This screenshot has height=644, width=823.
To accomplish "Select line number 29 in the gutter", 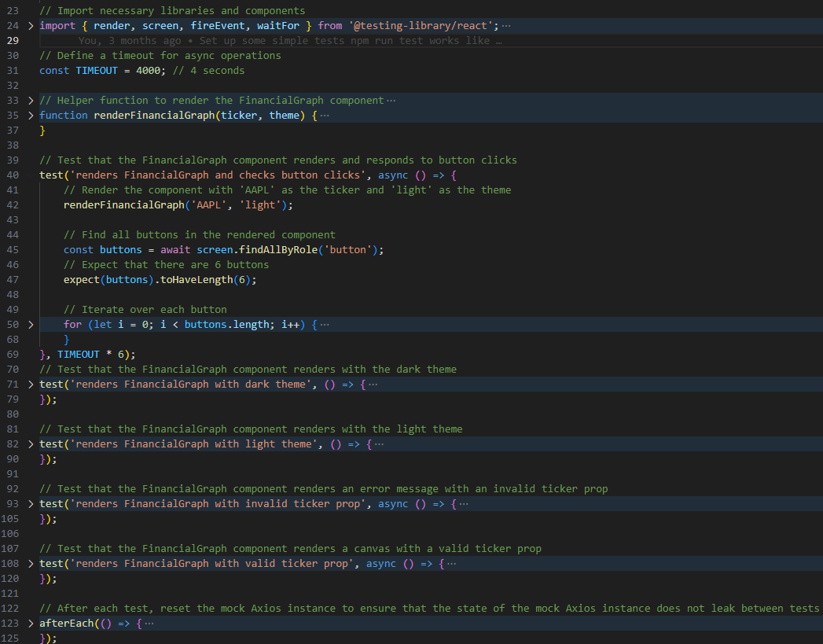I will click(13, 41).
